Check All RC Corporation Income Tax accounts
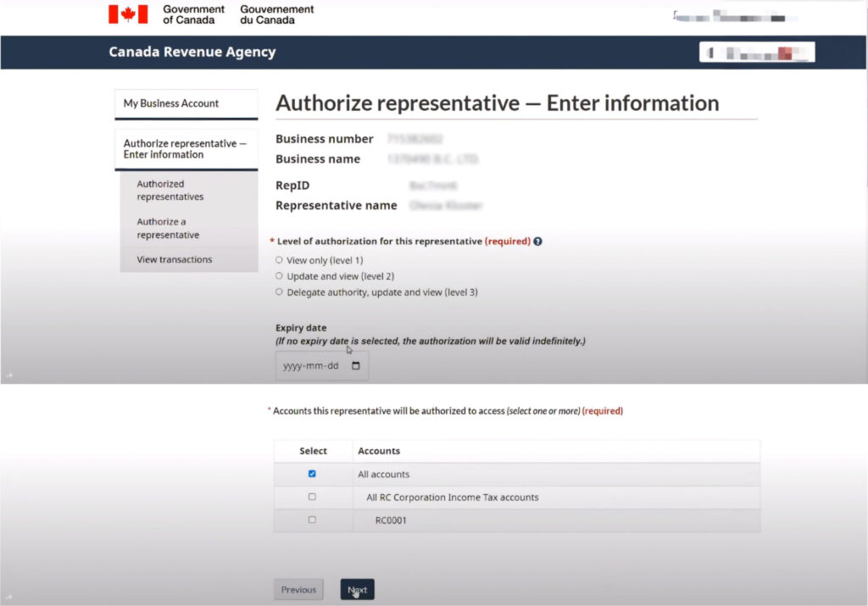 pyautogui.click(x=312, y=497)
